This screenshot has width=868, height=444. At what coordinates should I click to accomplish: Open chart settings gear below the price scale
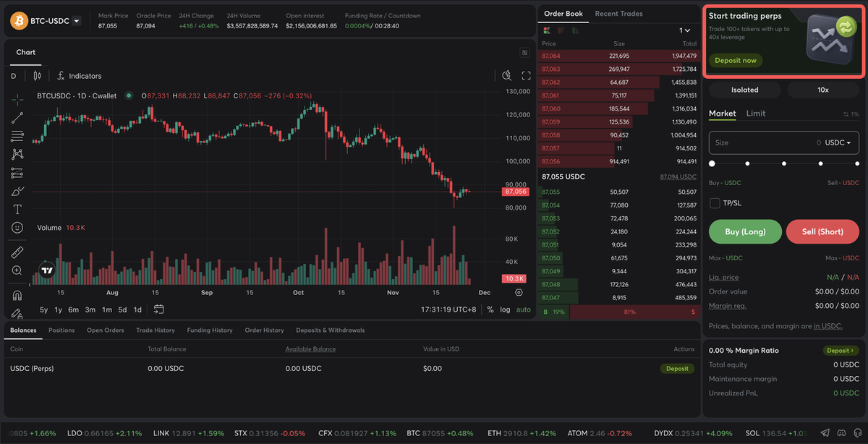[519, 292]
